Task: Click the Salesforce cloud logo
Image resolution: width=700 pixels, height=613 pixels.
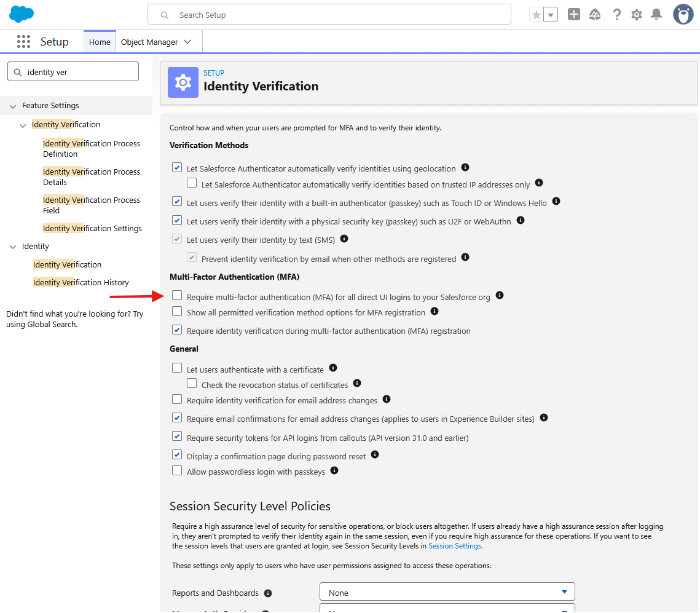Action: (x=22, y=14)
